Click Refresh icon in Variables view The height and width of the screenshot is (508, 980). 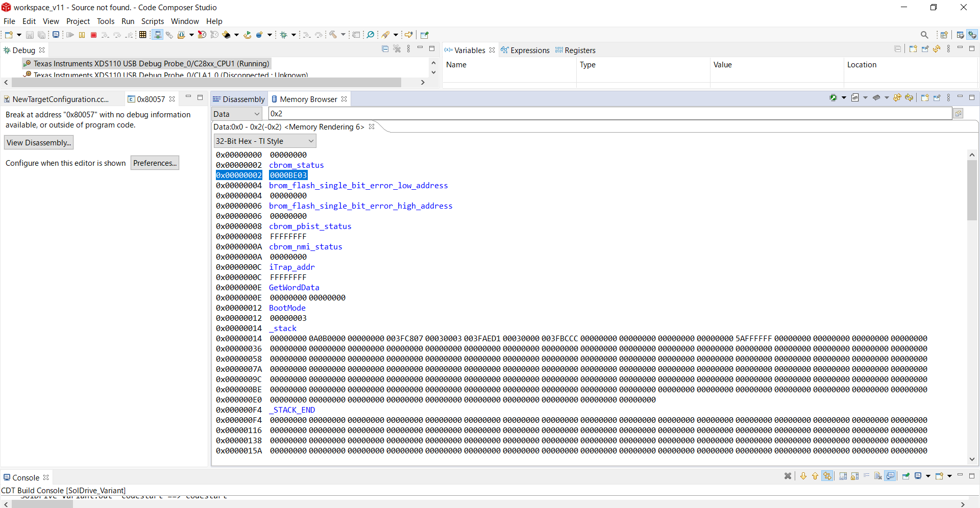pos(937,49)
